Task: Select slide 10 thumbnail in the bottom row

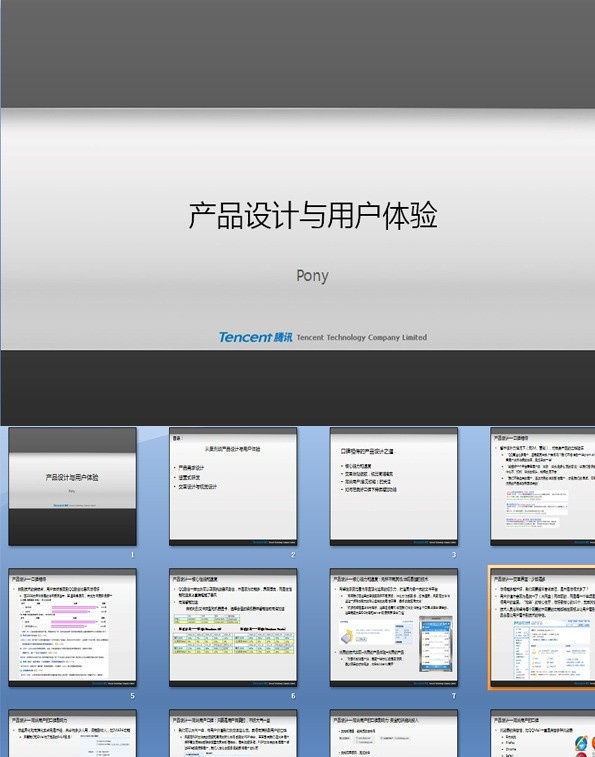Action: 233,733
